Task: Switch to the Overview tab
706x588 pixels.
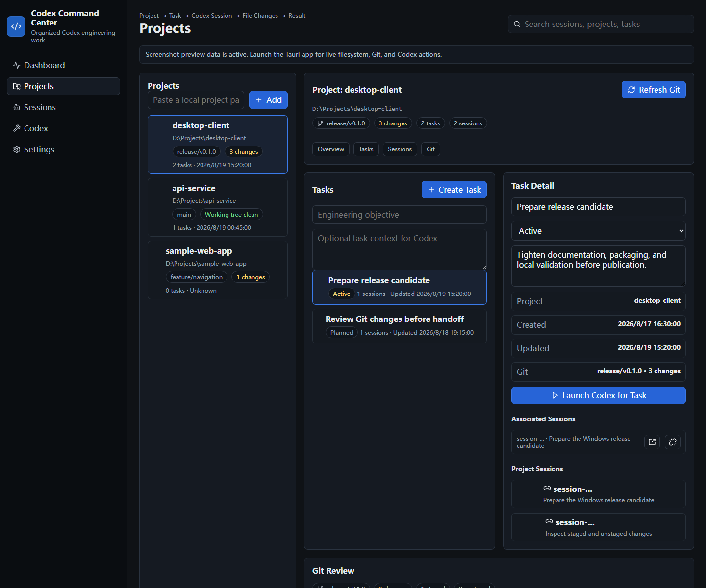Action: (331, 149)
